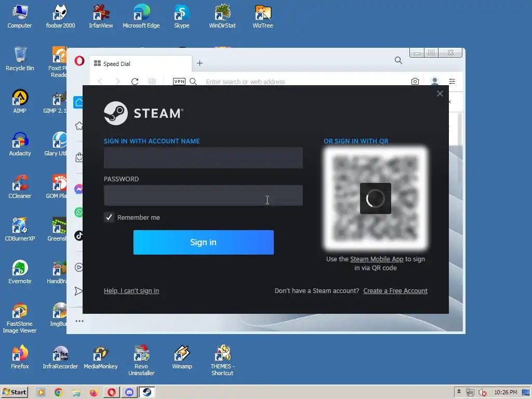Focus the Steam account name field

click(203, 158)
